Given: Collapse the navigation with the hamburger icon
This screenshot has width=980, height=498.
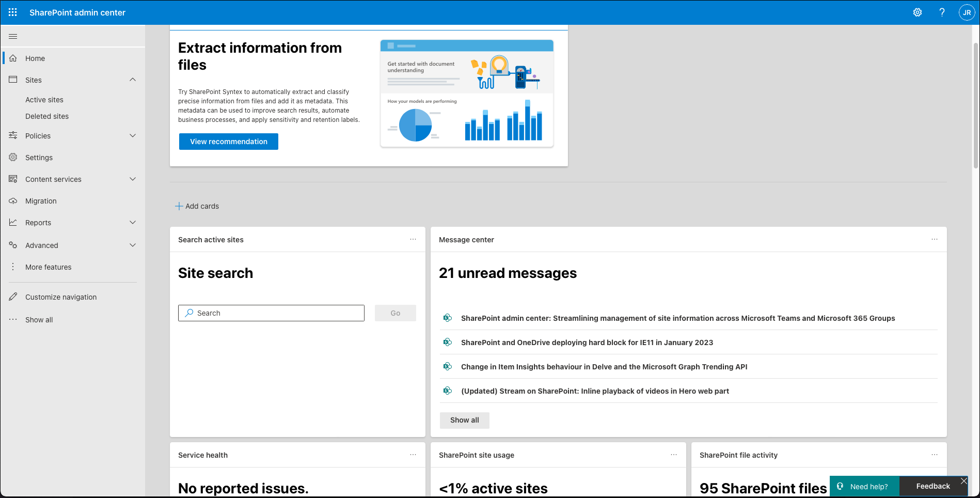Looking at the screenshot, I should point(13,36).
